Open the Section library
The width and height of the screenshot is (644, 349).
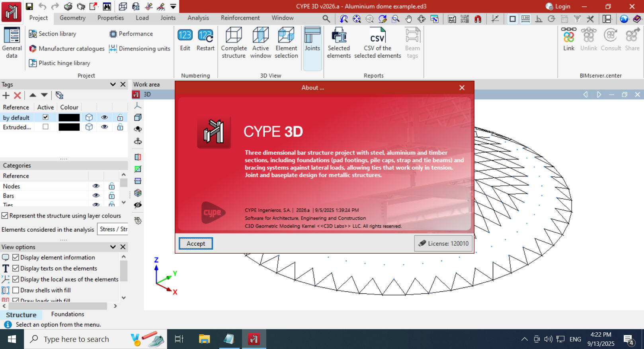point(53,34)
